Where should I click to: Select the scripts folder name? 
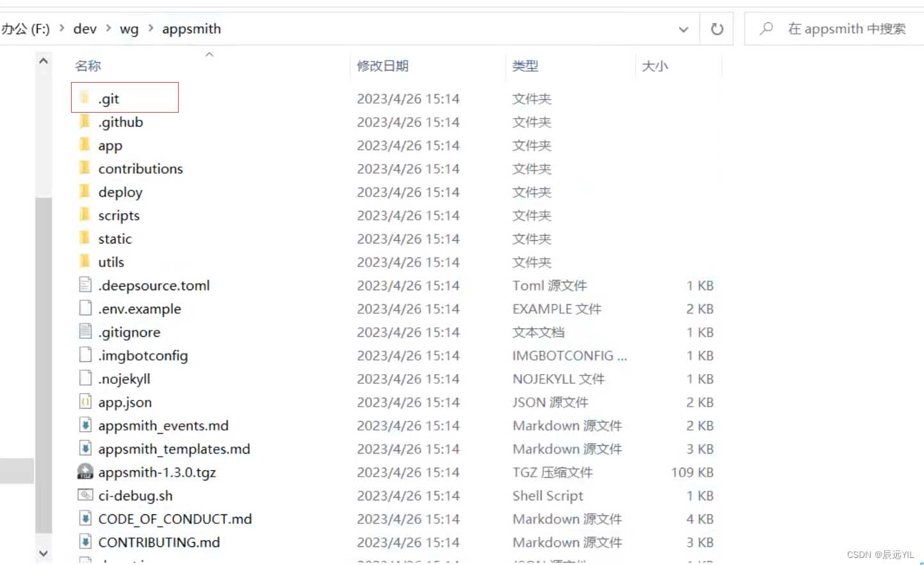[x=118, y=215]
